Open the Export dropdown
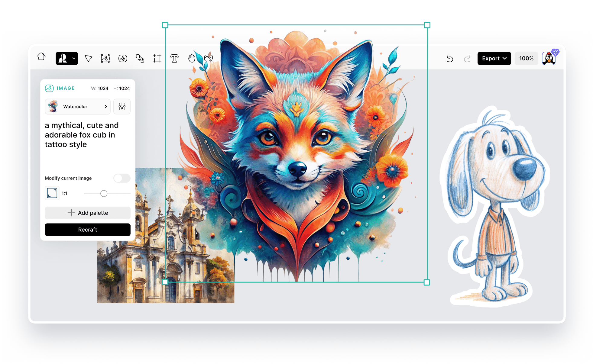 pos(494,59)
